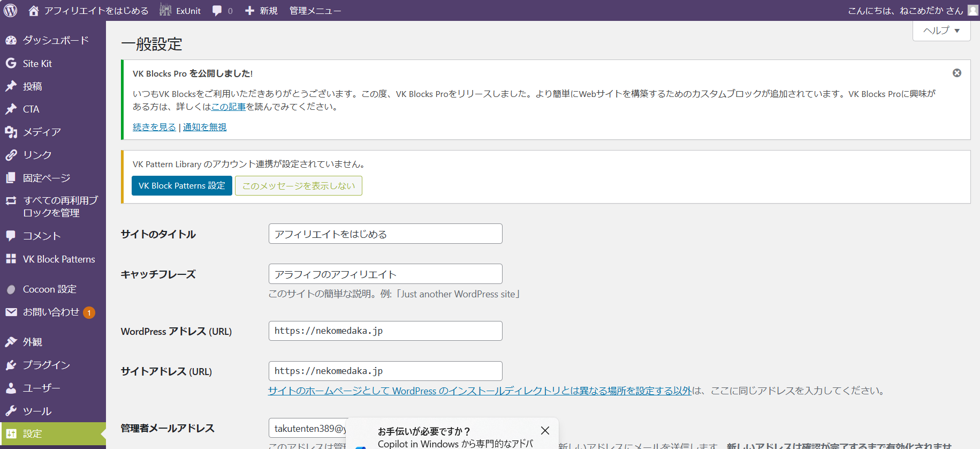The height and width of the screenshot is (449, 980).
Task: Open the site home icon in admin bar
Action: tap(34, 11)
